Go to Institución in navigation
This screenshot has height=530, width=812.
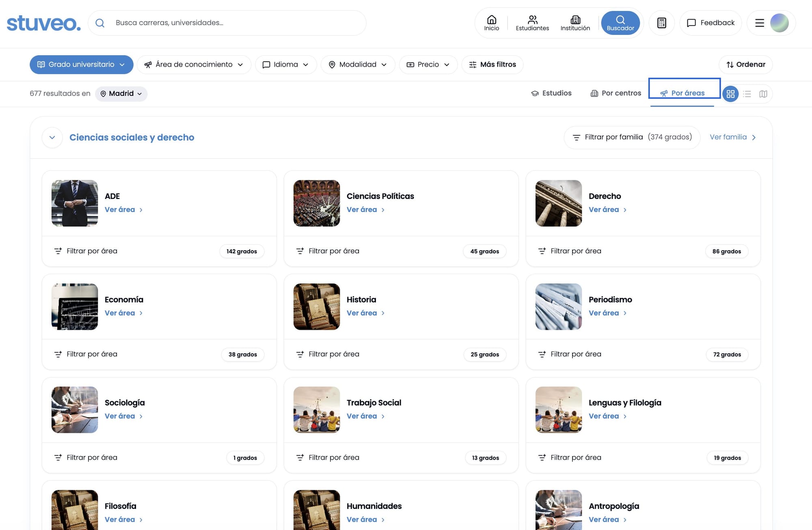click(x=575, y=23)
